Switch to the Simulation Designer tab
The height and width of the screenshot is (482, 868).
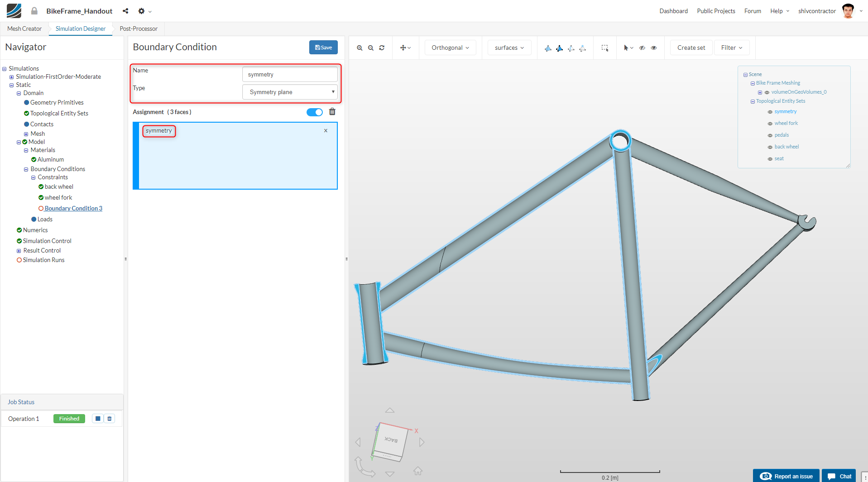[x=81, y=29]
